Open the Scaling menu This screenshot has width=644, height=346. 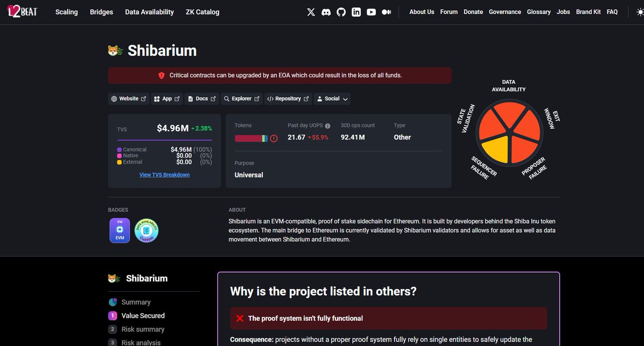[x=67, y=12]
